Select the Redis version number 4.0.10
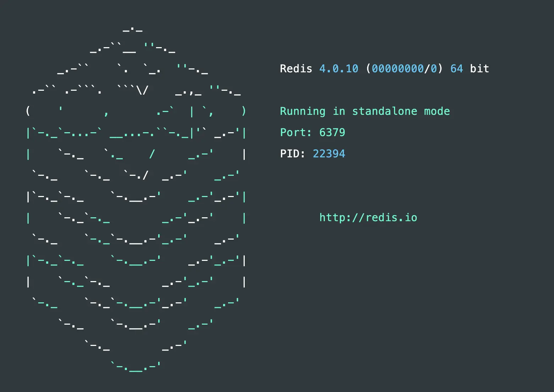Screen dimensions: 554x392 coord(339,69)
